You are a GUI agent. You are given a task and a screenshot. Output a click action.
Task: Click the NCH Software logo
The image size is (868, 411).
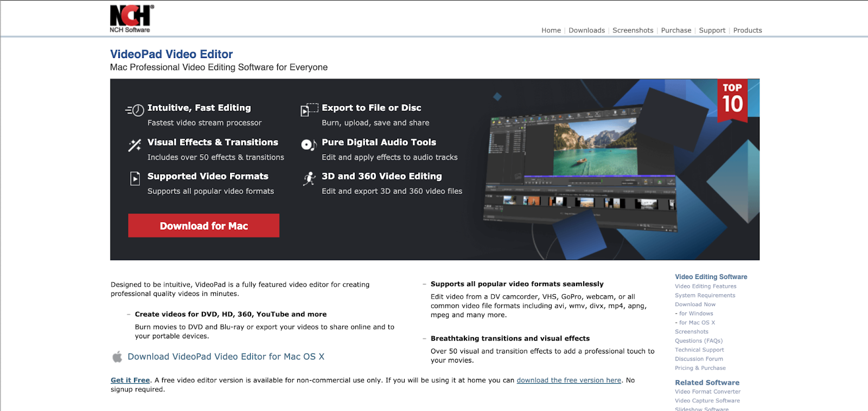tap(132, 19)
